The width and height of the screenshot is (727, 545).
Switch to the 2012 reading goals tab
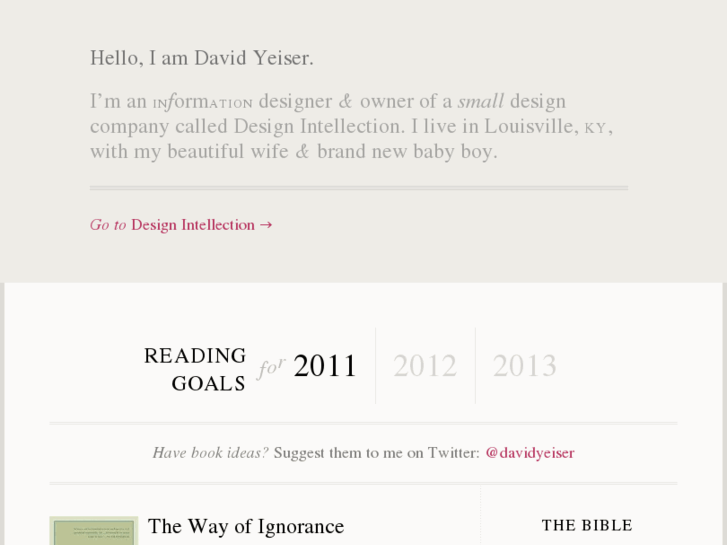pyautogui.click(x=425, y=366)
